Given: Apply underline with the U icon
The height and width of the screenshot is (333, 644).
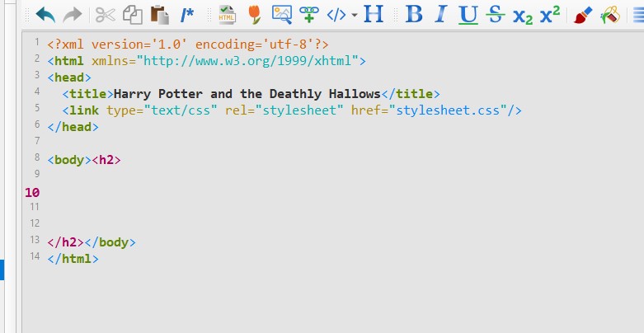Looking at the screenshot, I should (468, 16).
